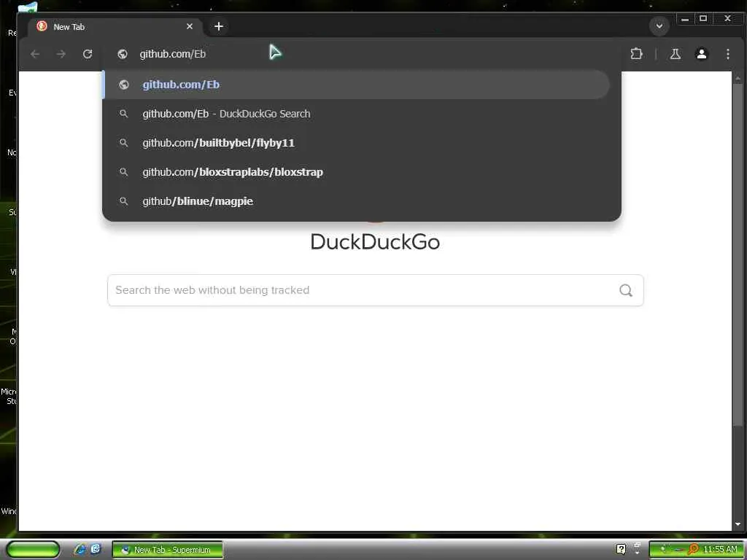Select New Tab - Supermium taskbar button

pos(167,550)
